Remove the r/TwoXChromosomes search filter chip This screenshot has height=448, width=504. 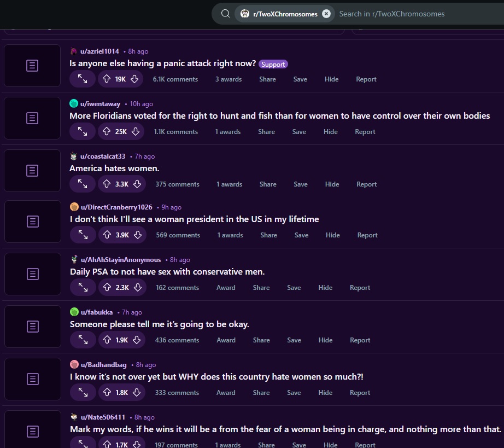326,14
